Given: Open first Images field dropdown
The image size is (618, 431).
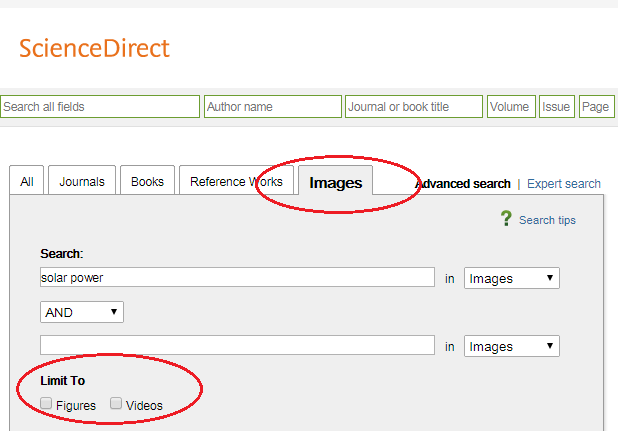Looking at the screenshot, I should coord(512,278).
